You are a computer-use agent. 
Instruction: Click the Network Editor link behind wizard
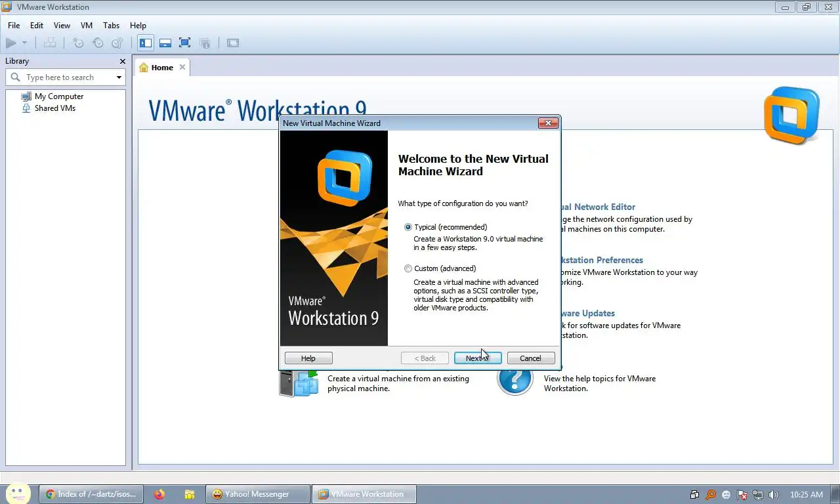click(x=598, y=207)
